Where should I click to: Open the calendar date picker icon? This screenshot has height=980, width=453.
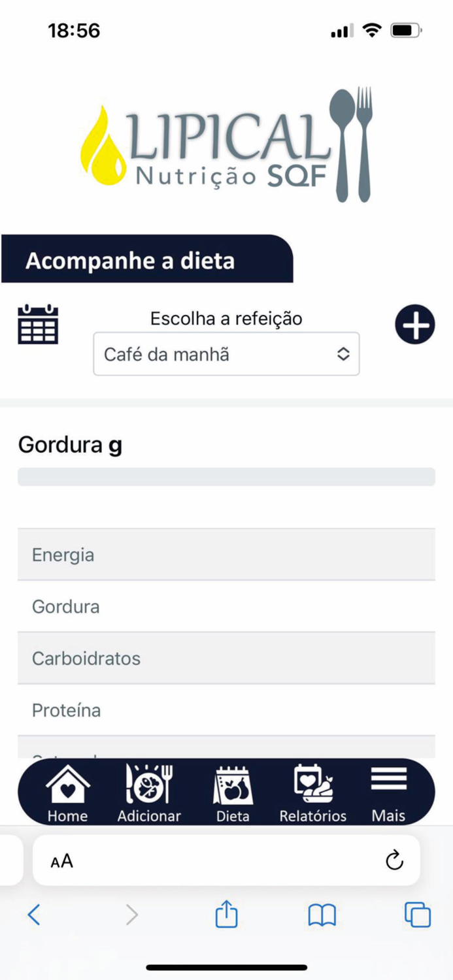pos(37,324)
